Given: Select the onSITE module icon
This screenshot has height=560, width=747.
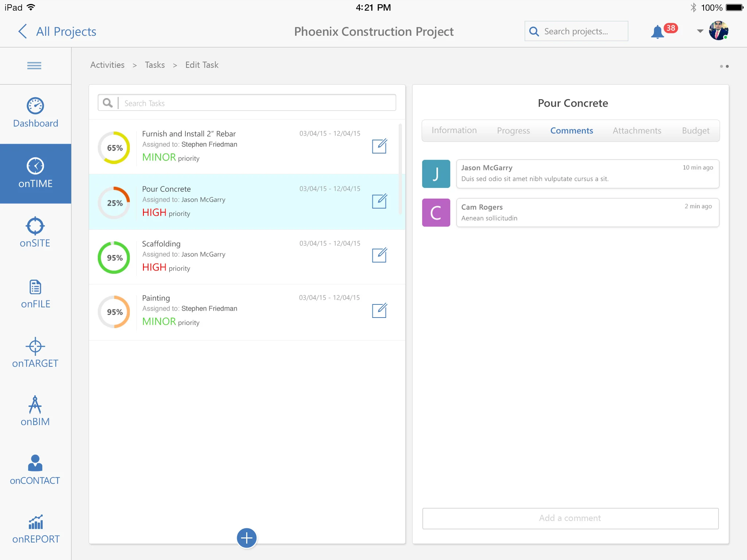Looking at the screenshot, I should (35, 226).
